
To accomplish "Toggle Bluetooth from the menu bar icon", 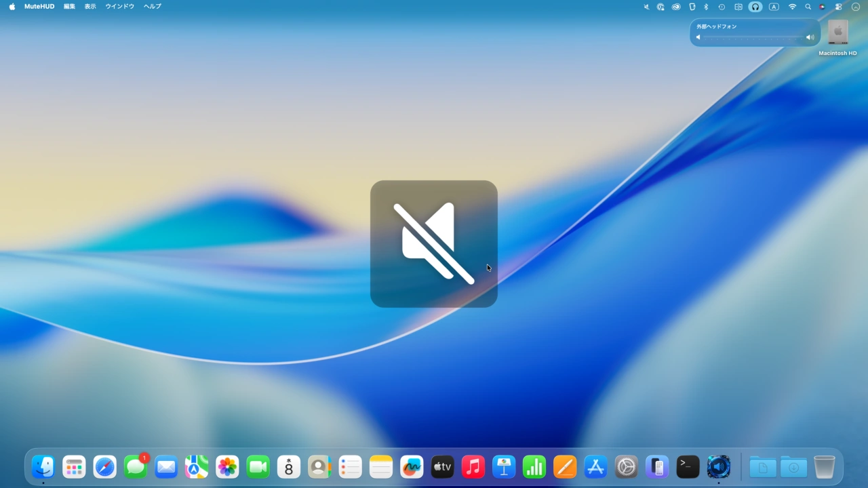I will click(x=705, y=7).
